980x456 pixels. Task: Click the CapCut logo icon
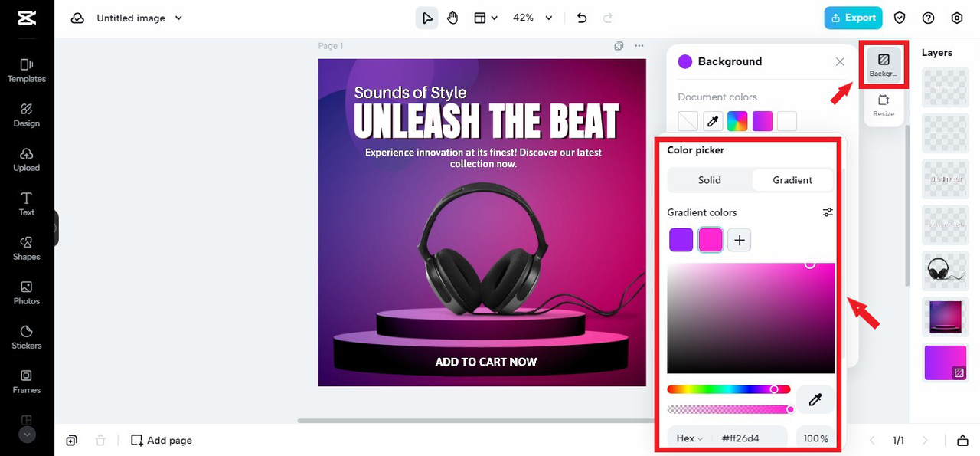coord(27,18)
